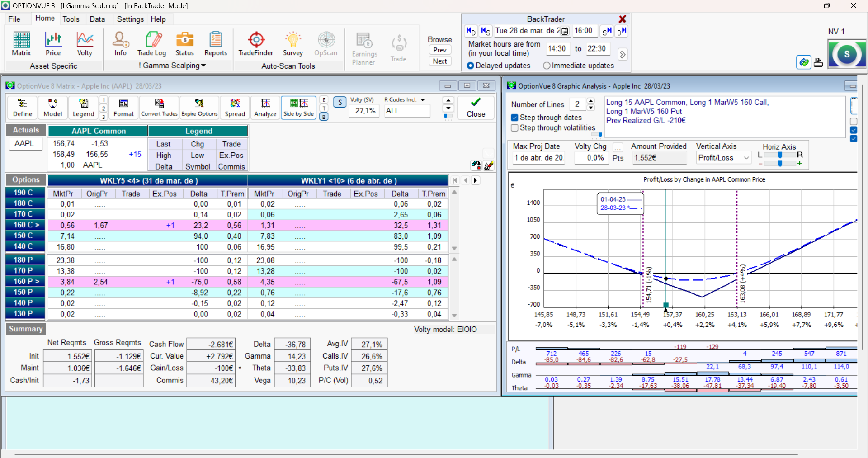Viewport: 868px width, 458px height.
Task: Open the R Codes Incl. dropdown
Action: tap(423, 99)
